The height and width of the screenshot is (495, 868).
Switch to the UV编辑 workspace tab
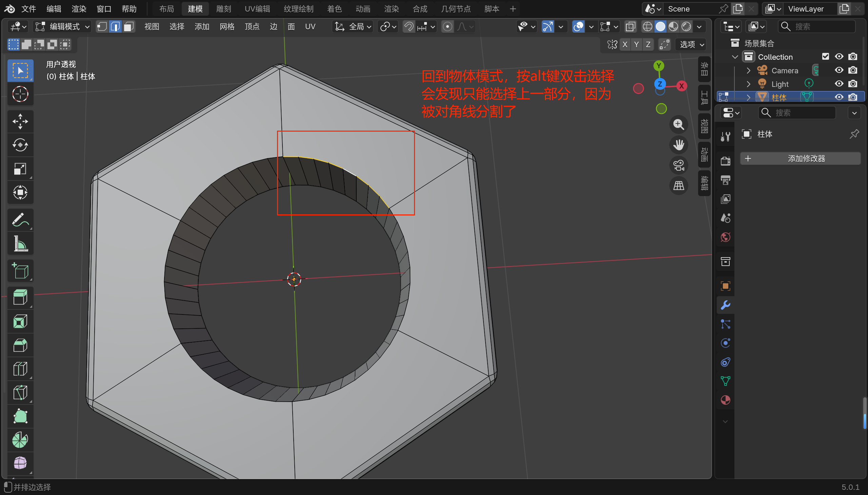point(257,9)
